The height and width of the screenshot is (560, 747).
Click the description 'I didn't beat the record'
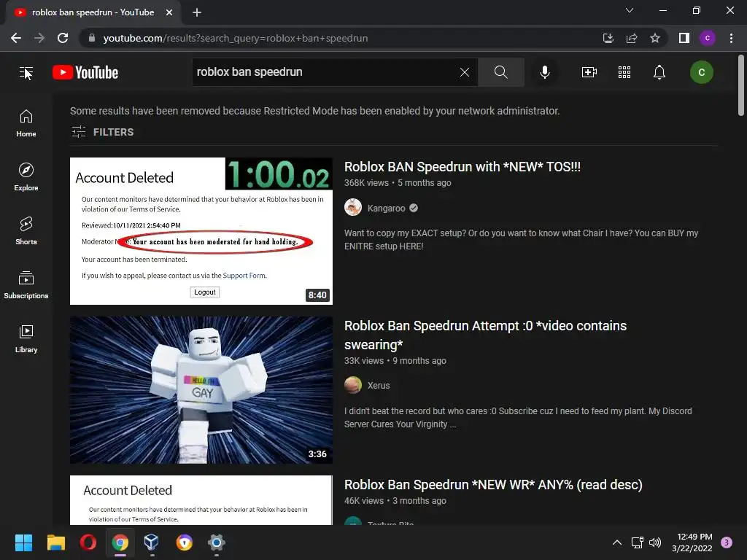(x=519, y=418)
